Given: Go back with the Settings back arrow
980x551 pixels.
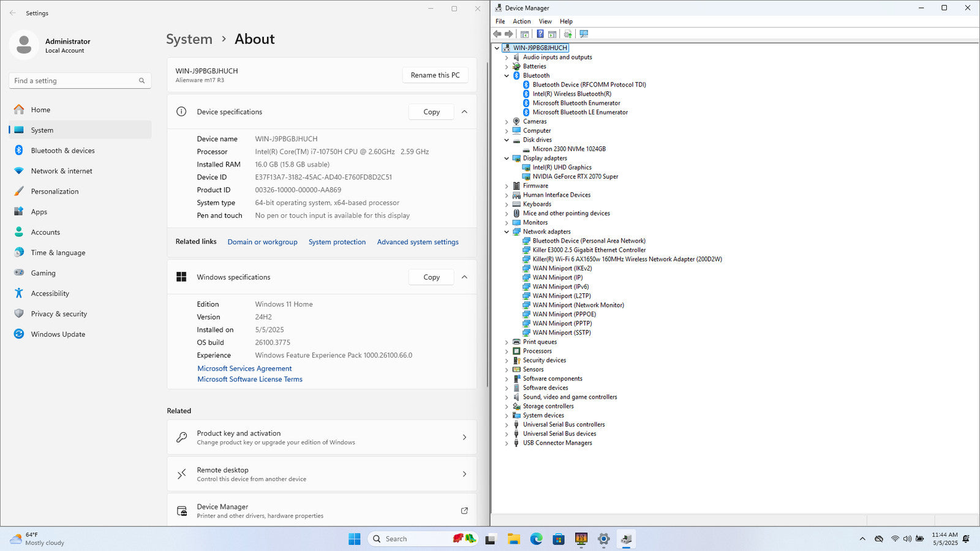Looking at the screenshot, I should tap(13, 13).
